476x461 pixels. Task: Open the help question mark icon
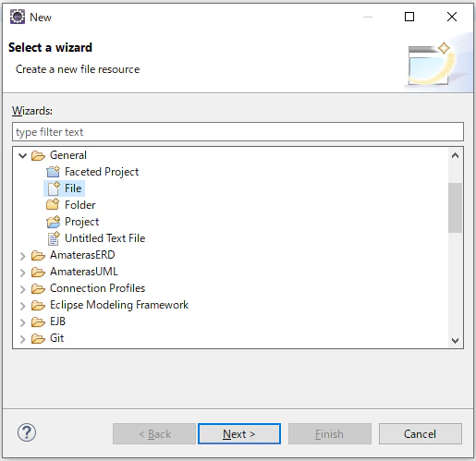point(27,432)
